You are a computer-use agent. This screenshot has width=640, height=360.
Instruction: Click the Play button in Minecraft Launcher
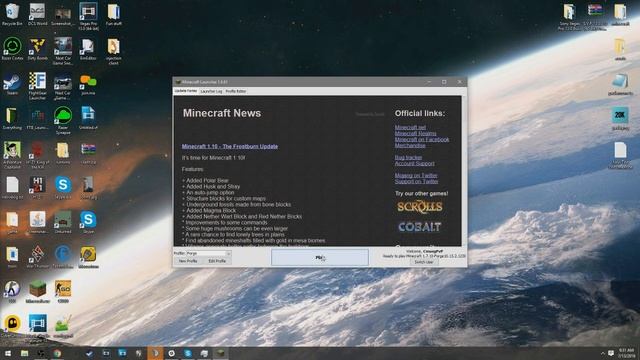pyautogui.click(x=320, y=258)
